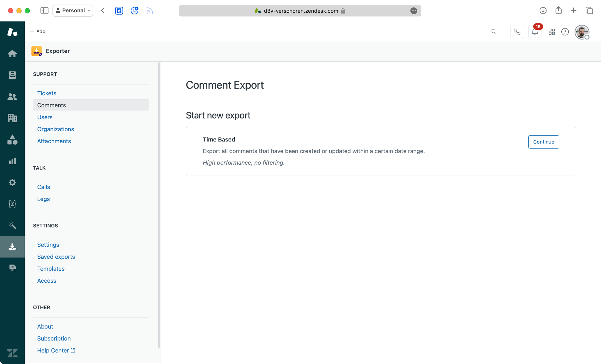Screen dimensions: 601x364
Task: Select Tickets in Support section
Action: point(47,93)
